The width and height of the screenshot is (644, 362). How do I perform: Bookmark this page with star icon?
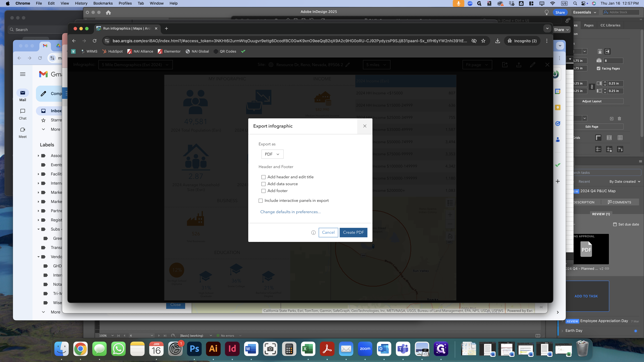click(483, 41)
